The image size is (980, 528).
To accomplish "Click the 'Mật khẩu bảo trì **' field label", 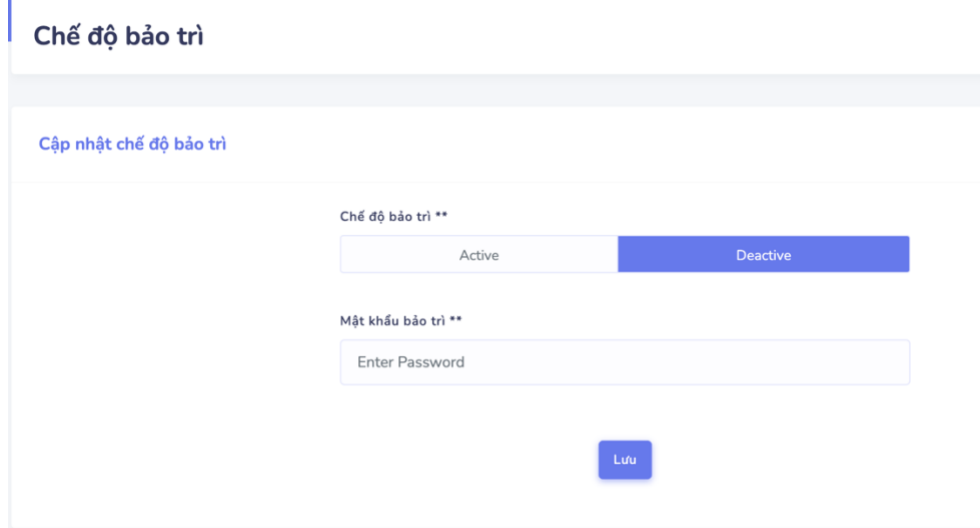I will tap(393, 321).
